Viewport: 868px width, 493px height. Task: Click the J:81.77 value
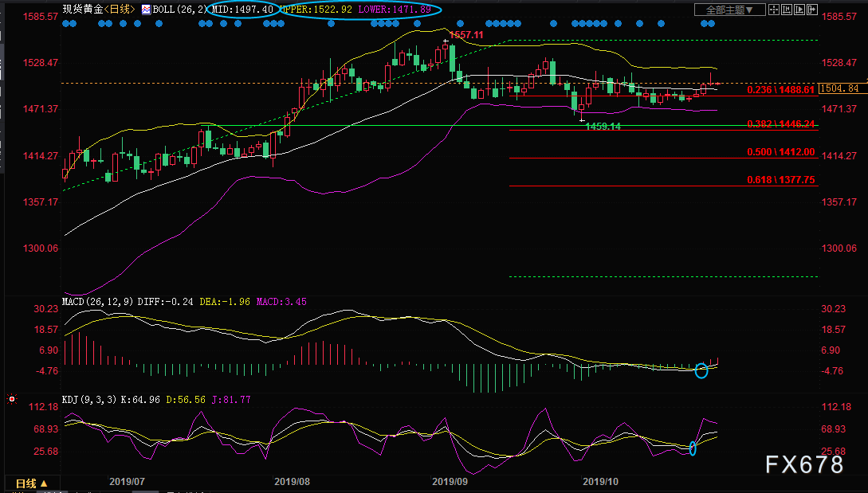tap(231, 400)
